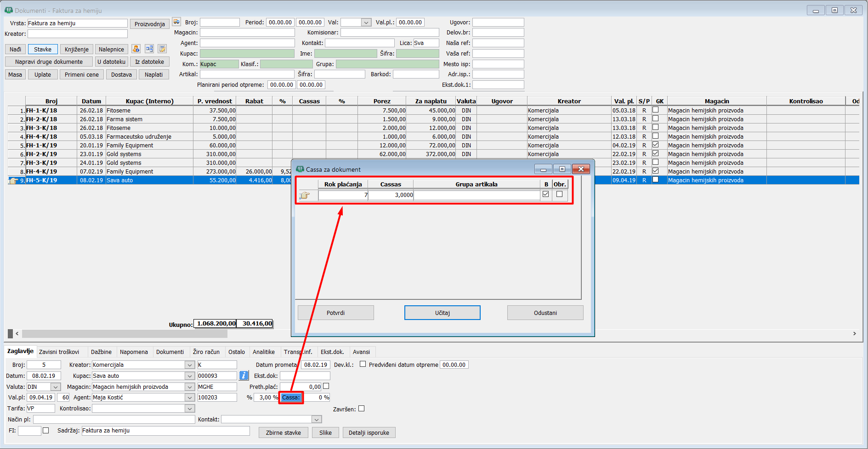The height and width of the screenshot is (449, 868).
Task: Click the Cassas cell showing 3,0000
Action: pos(391,195)
